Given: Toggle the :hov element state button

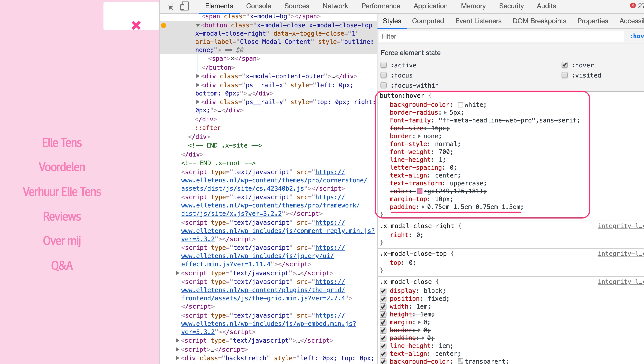Looking at the screenshot, I should click(x=637, y=36).
